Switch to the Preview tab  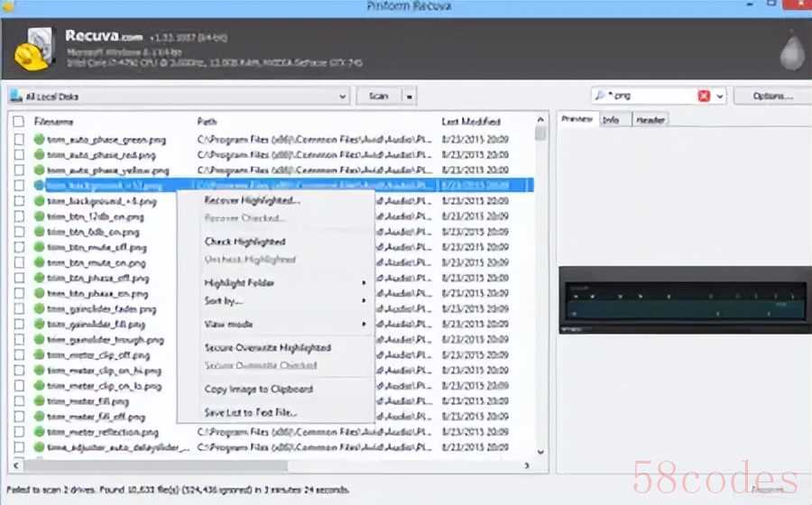pyautogui.click(x=577, y=119)
